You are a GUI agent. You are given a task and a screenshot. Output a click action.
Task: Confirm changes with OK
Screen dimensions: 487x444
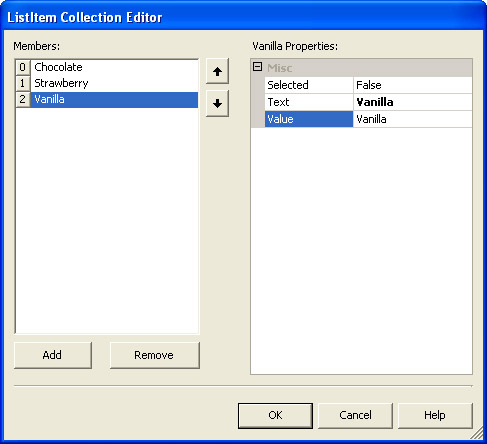[x=275, y=415]
